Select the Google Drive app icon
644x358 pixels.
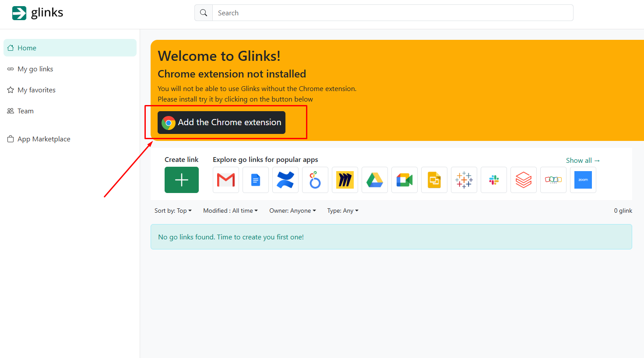(375, 180)
